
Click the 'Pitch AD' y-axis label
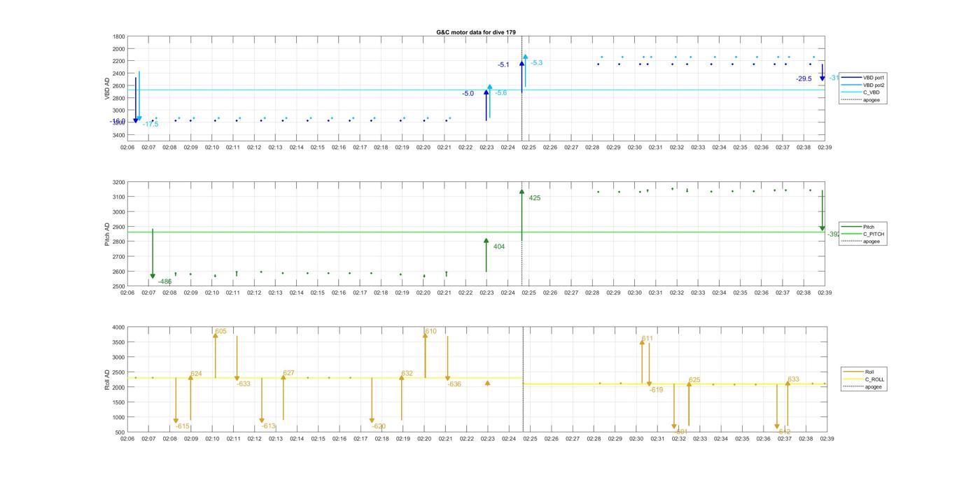tap(108, 234)
